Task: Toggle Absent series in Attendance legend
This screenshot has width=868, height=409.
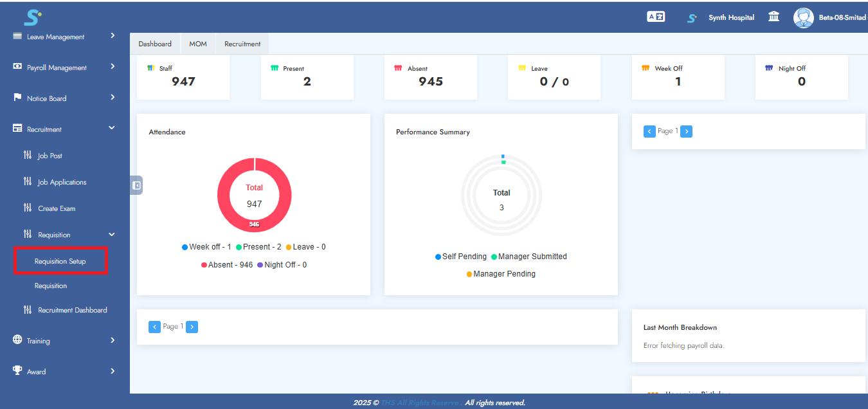Action: [227, 265]
